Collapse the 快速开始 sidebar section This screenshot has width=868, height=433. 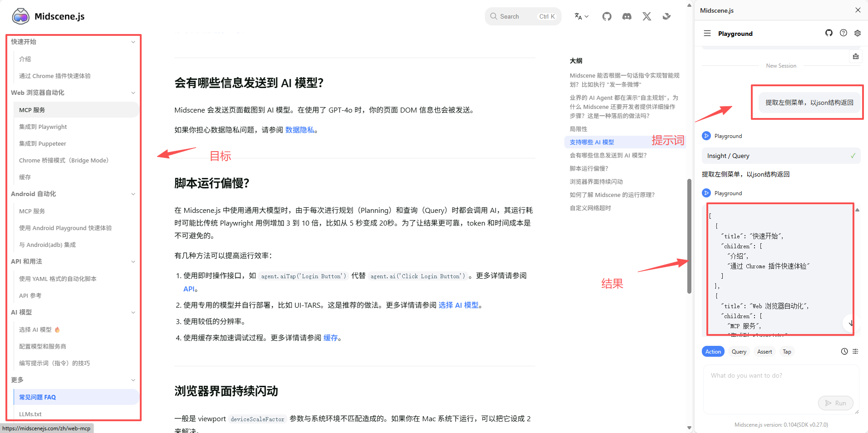(x=133, y=42)
